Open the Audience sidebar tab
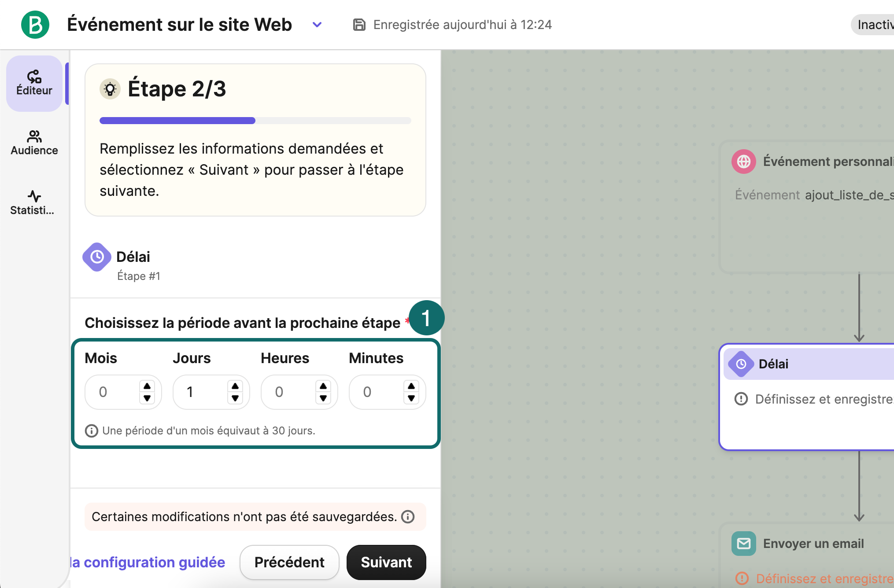Viewport: 894px width, 588px height. [x=34, y=143]
